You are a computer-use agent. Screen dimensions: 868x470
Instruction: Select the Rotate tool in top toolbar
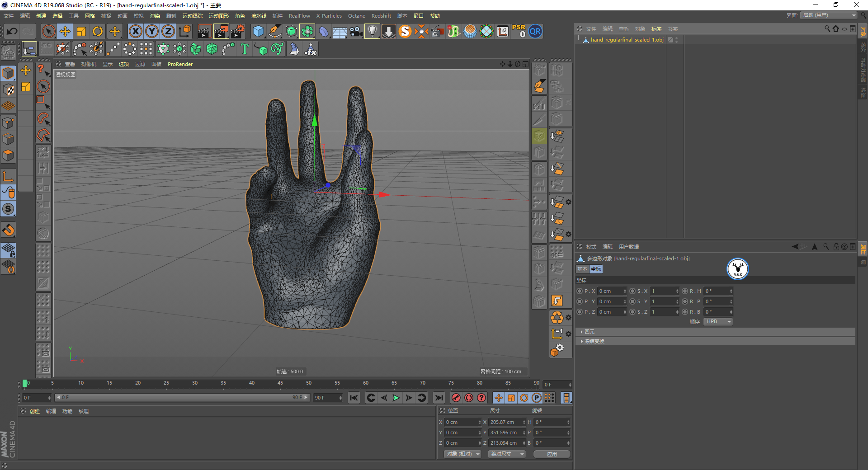tap(98, 31)
